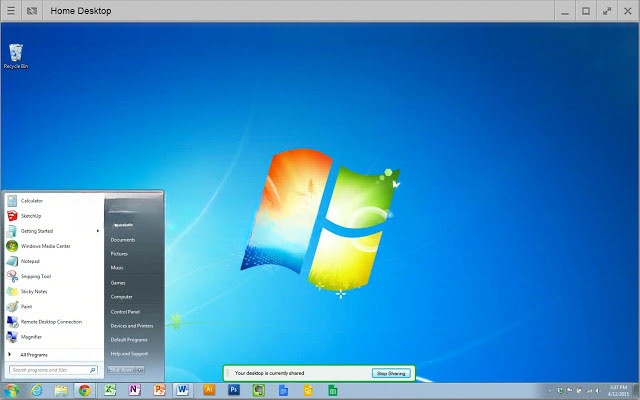
Task: Click the Windows Start orb
Action: click(11, 391)
